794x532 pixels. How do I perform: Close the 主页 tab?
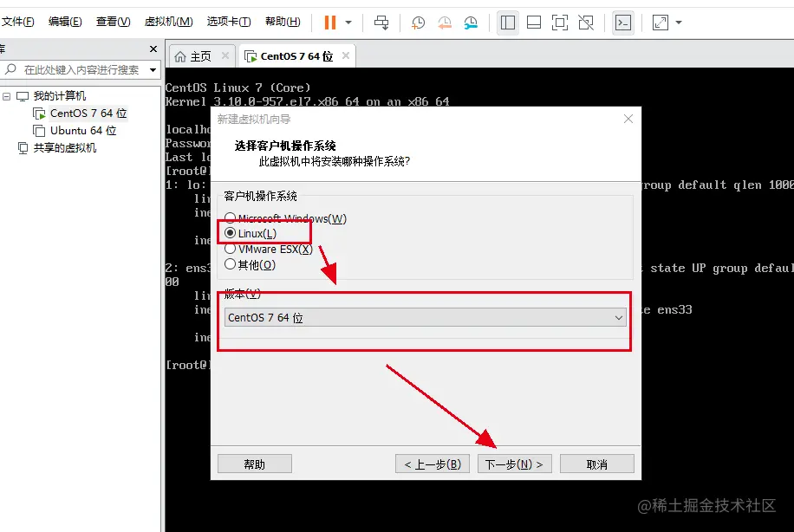225,55
